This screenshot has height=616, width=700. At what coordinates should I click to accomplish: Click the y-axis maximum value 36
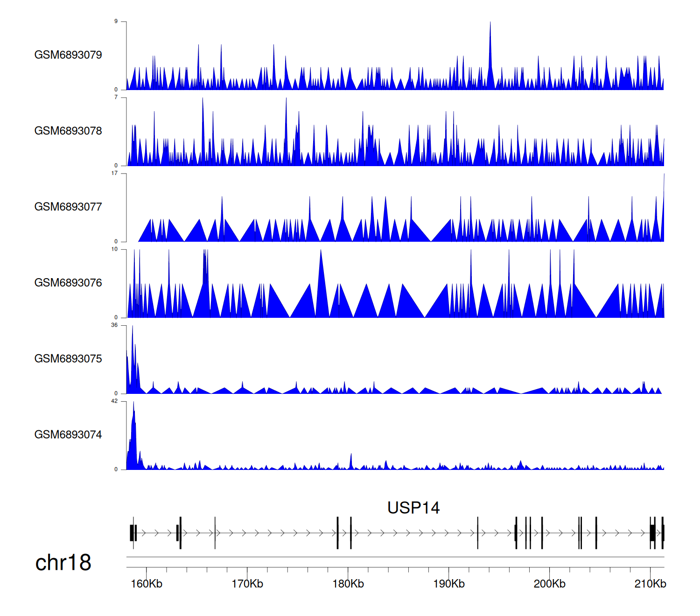114,325
